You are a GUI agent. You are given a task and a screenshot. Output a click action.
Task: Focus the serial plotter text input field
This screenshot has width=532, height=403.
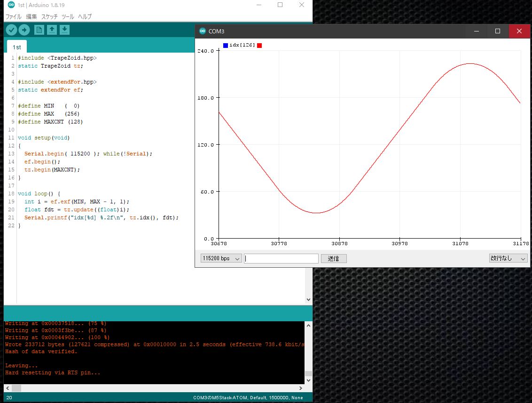coord(281,258)
